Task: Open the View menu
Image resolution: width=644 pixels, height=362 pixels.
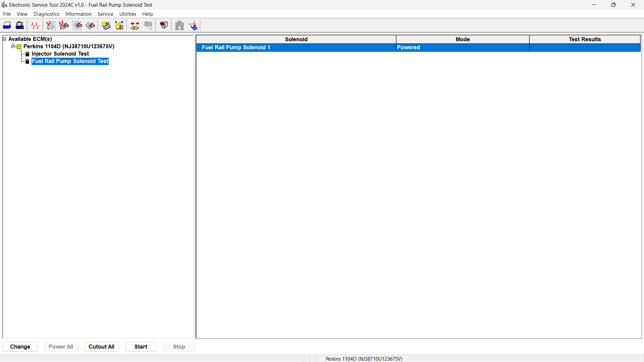Action: 22,14
